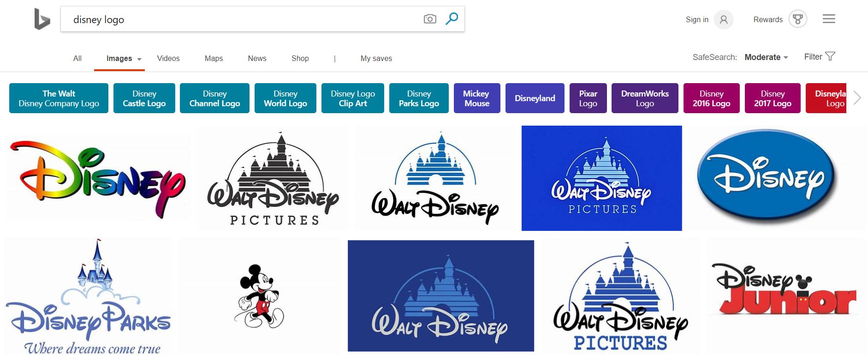The width and height of the screenshot is (868, 357).
Task: Open the Mickey Mouse image result
Action: pos(259,296)
